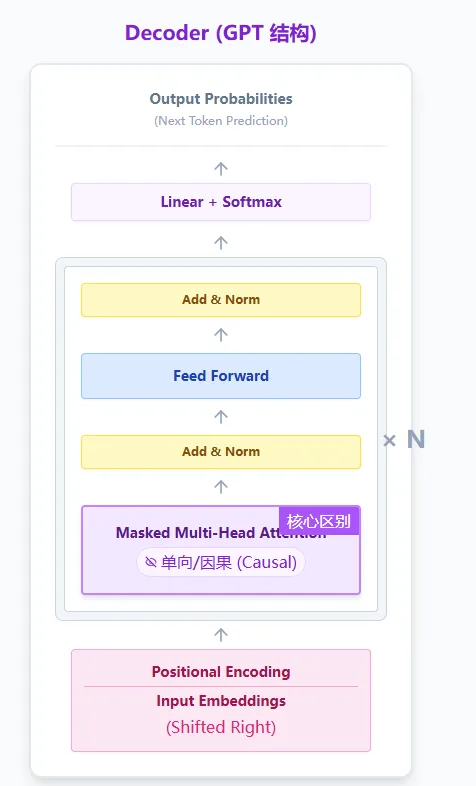
Task: Click the (Shifted Right) text
Action: point(221,727)
